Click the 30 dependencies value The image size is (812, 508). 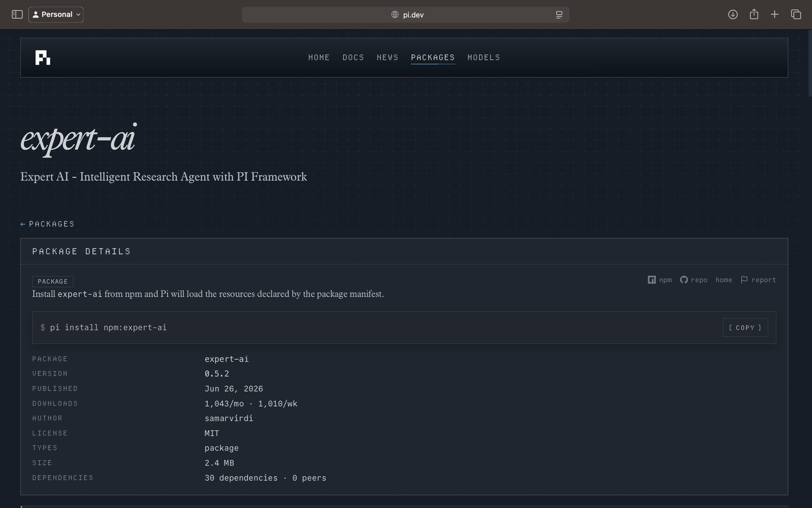click(241, 478)
